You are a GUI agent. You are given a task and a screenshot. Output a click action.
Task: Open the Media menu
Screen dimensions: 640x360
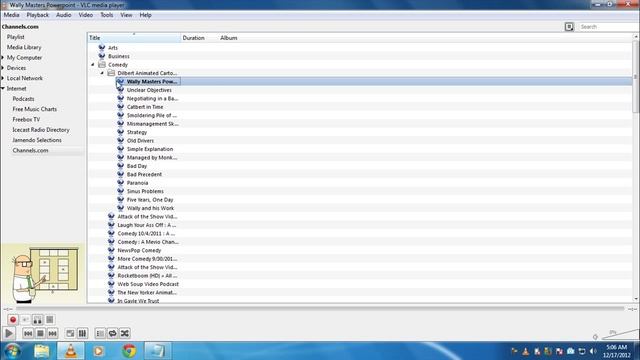click(11, 15)
